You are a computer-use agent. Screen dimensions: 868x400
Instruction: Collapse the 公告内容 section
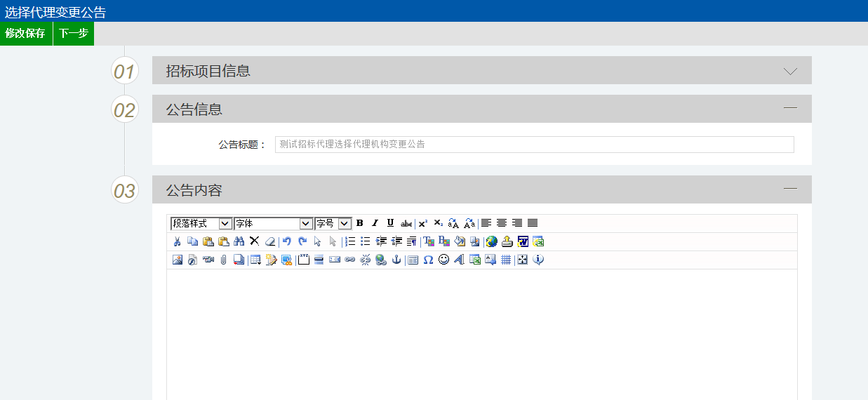coord(791,189)
